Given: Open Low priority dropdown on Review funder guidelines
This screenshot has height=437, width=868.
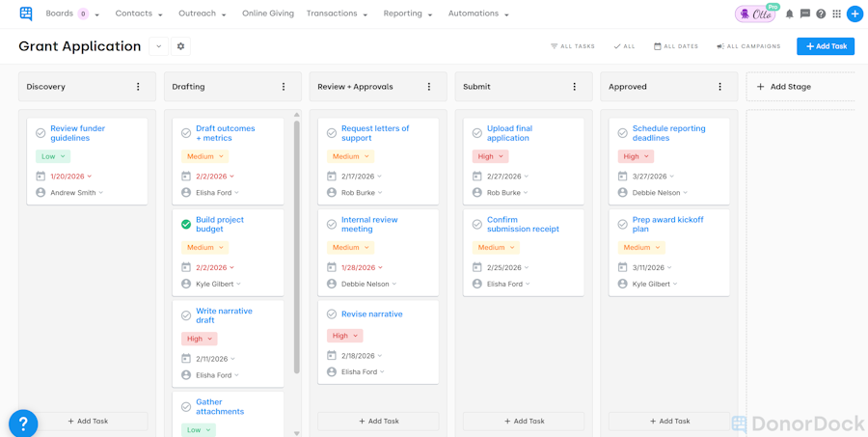Looking at the screenshot, I should [53, 156].
